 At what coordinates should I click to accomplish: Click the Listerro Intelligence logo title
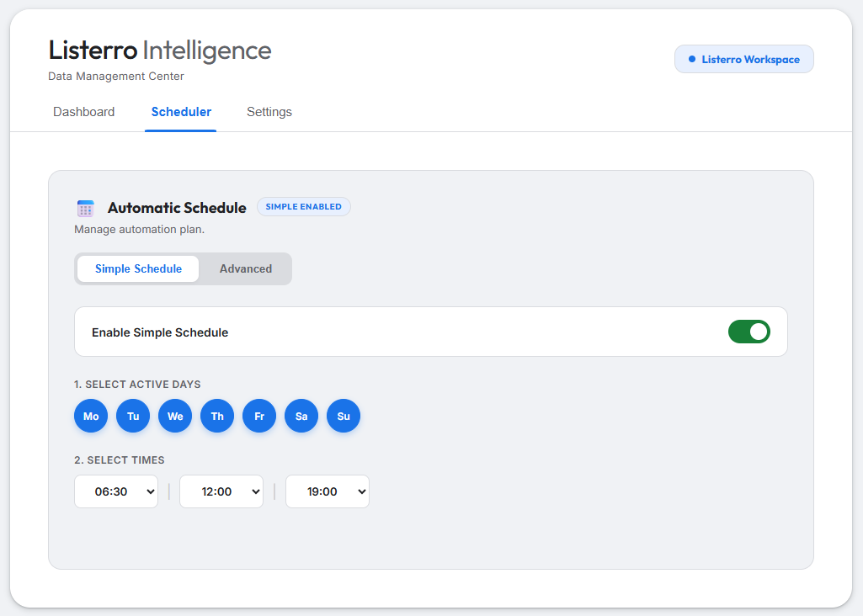[x=160, y=50]
